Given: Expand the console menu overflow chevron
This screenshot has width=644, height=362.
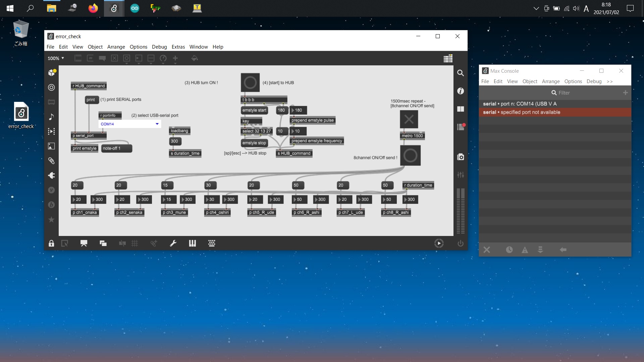Looking at the screenshot, I should tap(610, 81).
